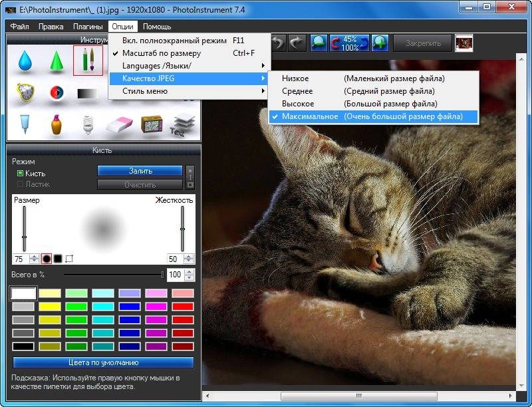Click the redo arrow in toolbar
532x407 pixels.
tap(297, 43)
